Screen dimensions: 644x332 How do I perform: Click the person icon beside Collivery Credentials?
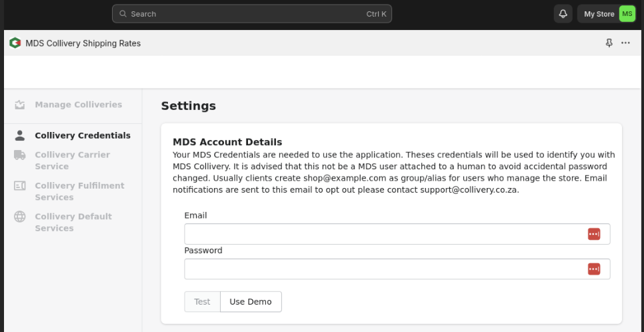point(20,135)
